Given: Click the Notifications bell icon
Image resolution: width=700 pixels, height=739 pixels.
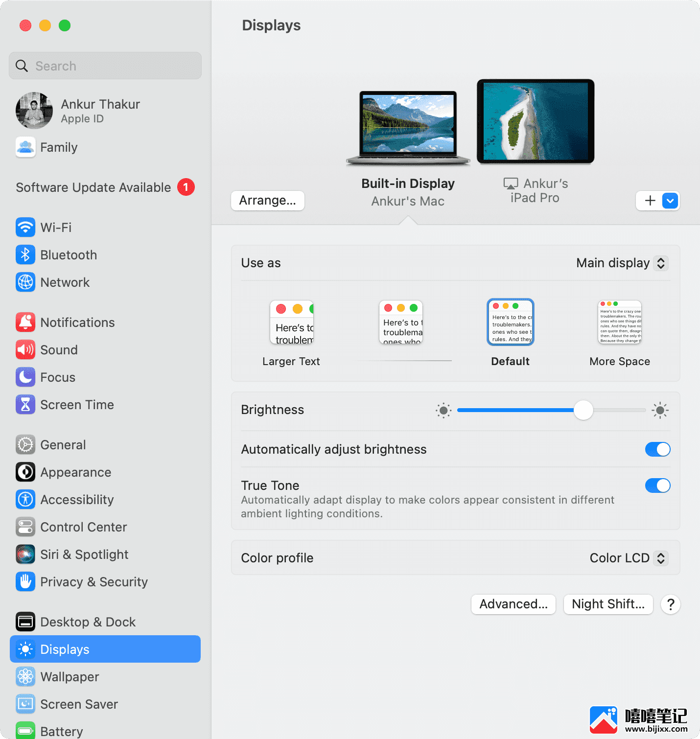Looking at the screenshot, I should coord(25,322).
